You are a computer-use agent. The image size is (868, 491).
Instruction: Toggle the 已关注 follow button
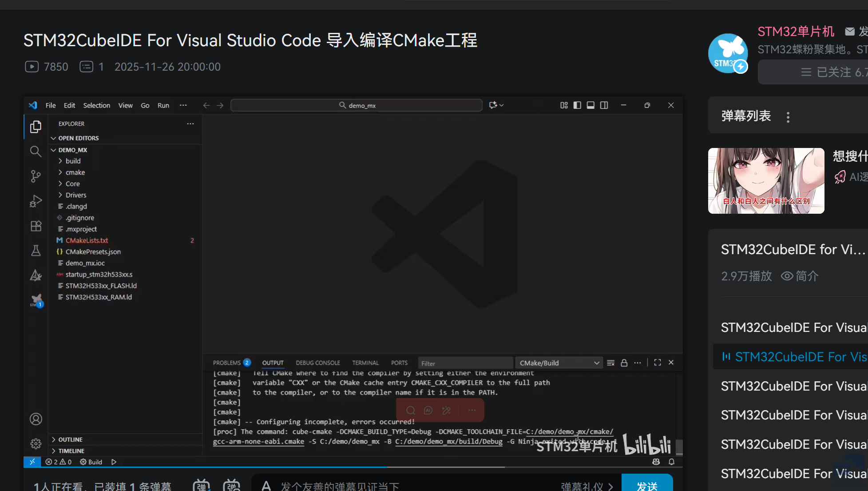click(x=813, y=72)
